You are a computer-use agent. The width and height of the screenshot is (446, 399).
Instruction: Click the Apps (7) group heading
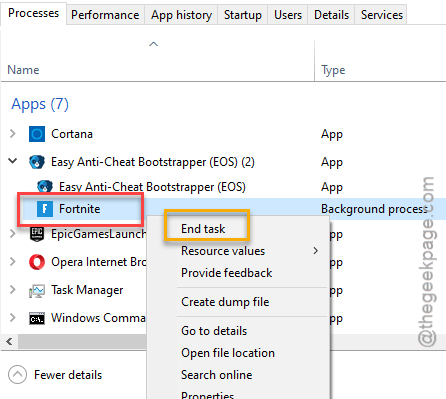pyautogui.click(x=40, y=104)
